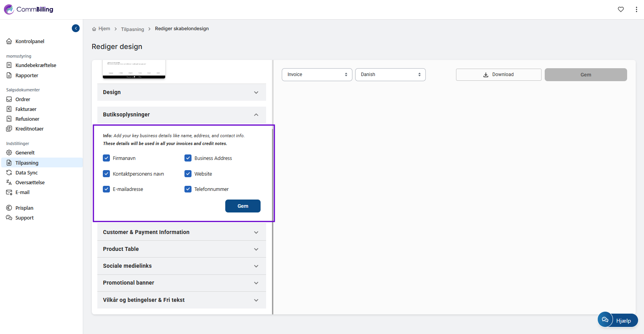Image resolution: width=644 pixels, height=334 pixels.
Task: Click the Data Sync icon
Action: (x=9, y=172)
